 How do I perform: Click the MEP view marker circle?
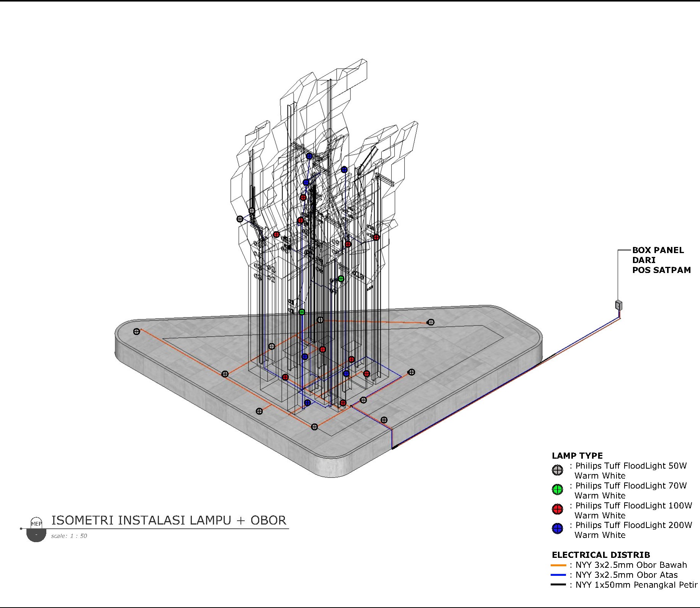[x=36, y=523]
